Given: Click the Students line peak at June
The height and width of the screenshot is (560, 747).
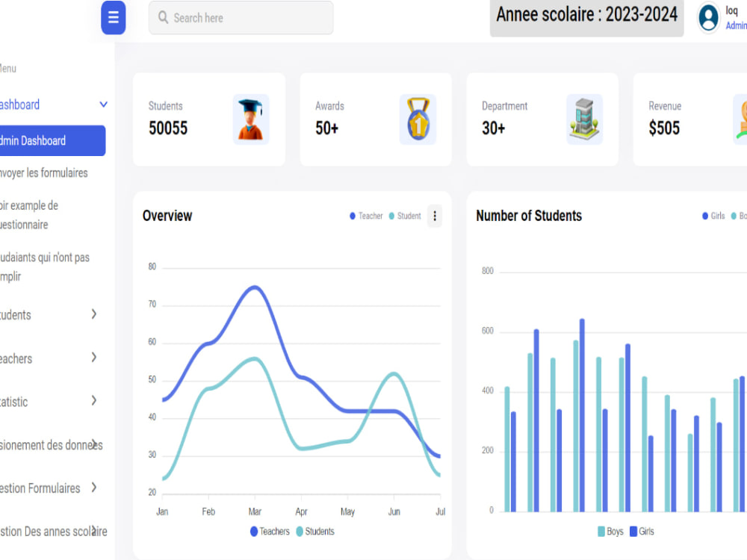Looking at the screenshot, I should (394, 374).
